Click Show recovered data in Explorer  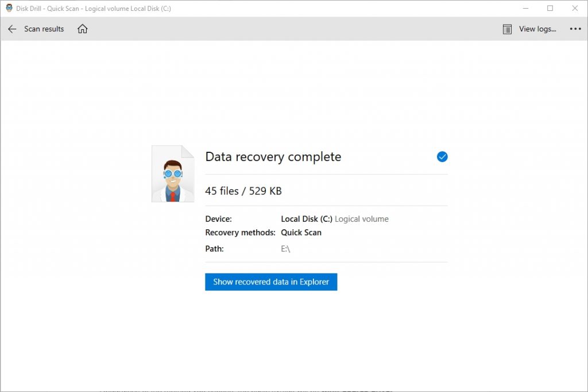coord(270,282)
